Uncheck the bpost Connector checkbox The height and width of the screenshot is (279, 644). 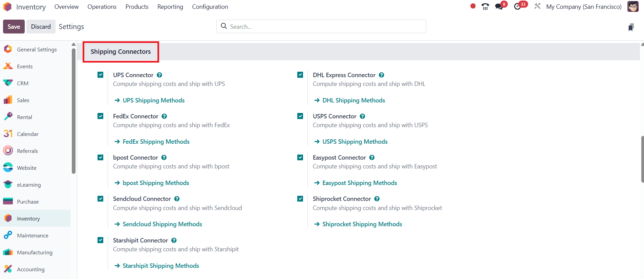pyautogui.click(x=101, y=157)
